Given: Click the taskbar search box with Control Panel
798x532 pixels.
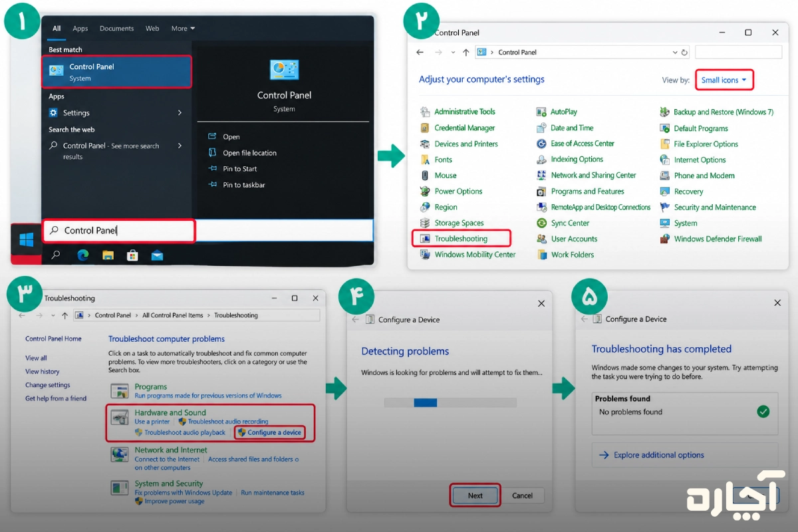Looking at the screenshot, I should pos(120,231).
